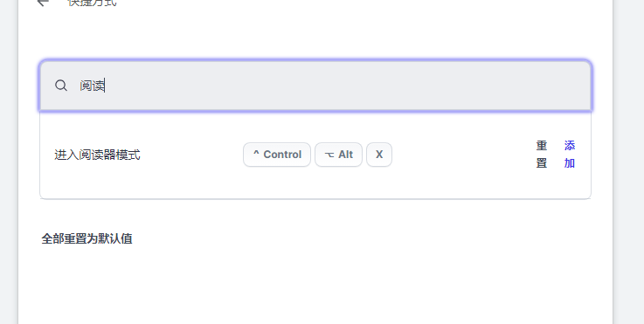
Task: Click gray margin left of settings panel
Action: (x=9, y=164)
